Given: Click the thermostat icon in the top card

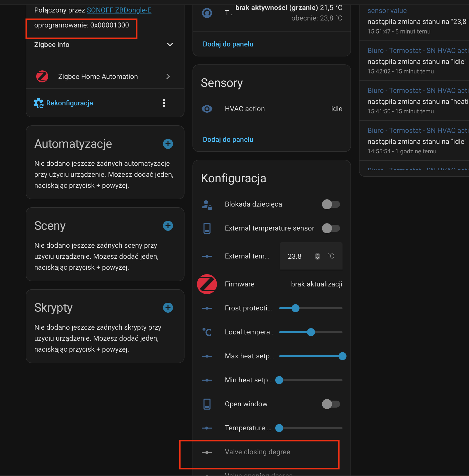Looking at the screenshot, I should pyautogui.click(x=207, y=13).
